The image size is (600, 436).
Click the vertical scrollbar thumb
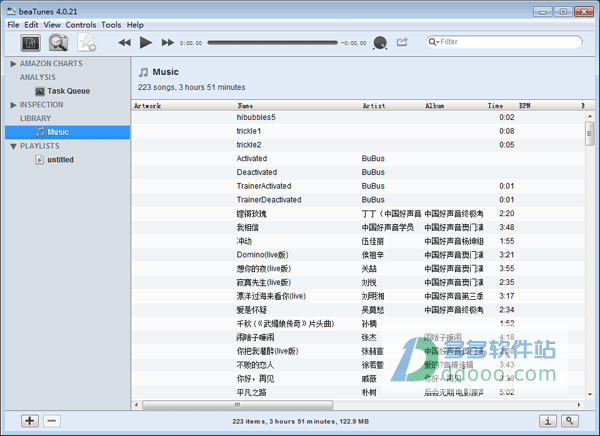[589, 134]
